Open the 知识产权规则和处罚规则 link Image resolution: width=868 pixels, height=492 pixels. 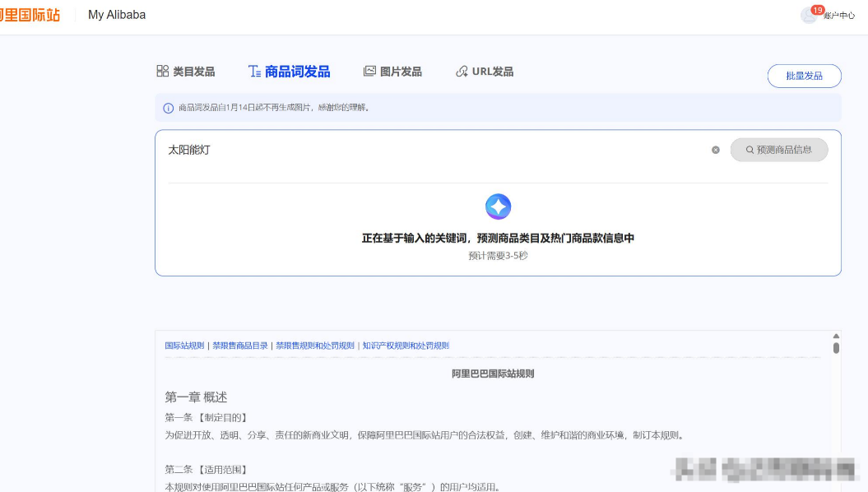pyautogui.click(x=406, y=346)
